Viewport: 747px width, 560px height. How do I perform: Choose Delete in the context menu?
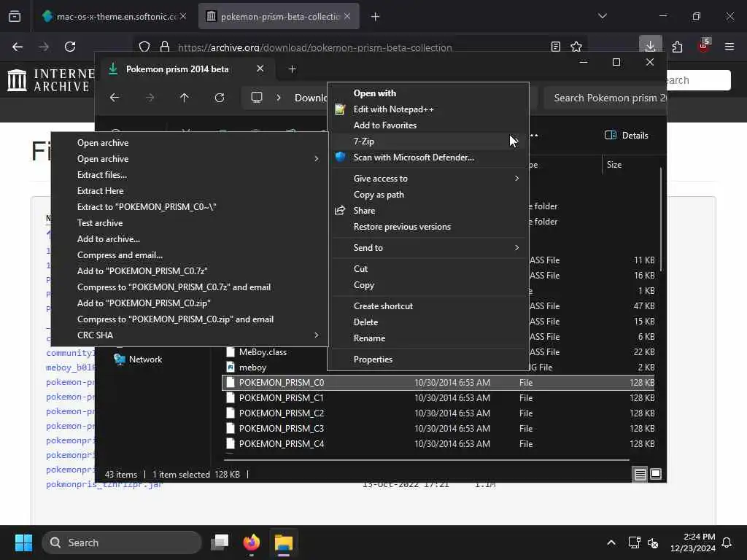click(x=428, y=322)
